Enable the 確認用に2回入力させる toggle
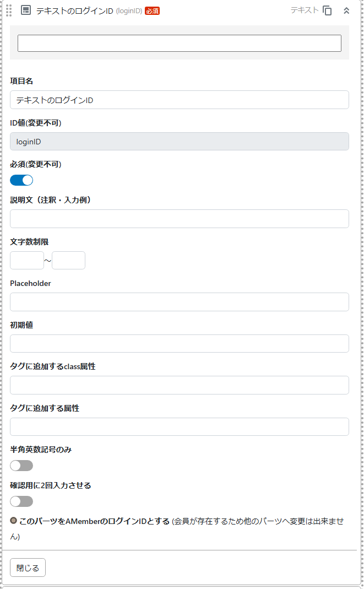The image size is (364, 589). pyautogui.click(x=21, y=501)
